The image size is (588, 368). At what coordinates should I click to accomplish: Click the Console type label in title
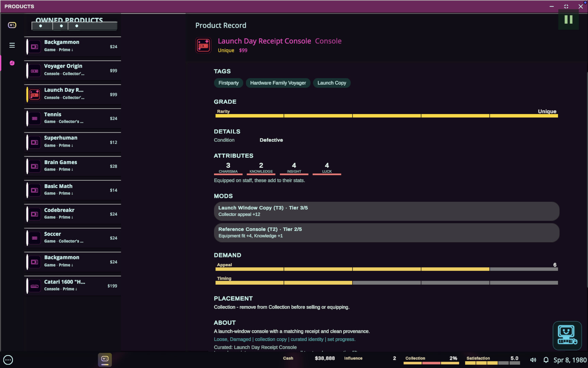pos(328,41)
